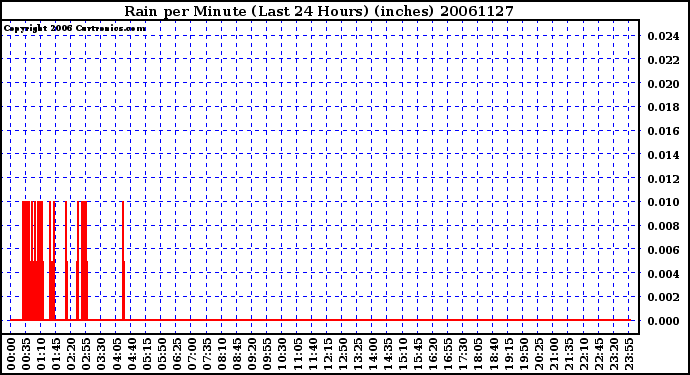Click the 14:00 time axis label
This screenshot has height=375, width=690.
372,354
